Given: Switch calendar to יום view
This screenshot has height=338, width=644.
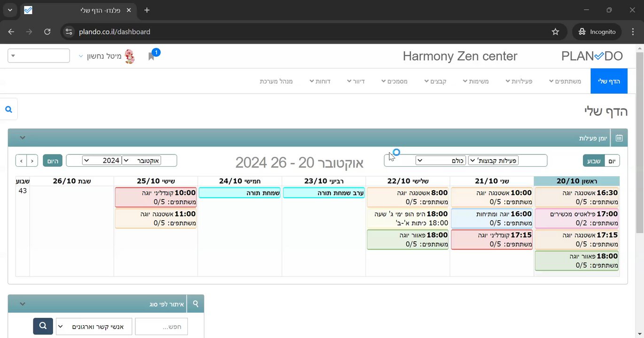Looking at the screenshot, I should tap(612, 161).
